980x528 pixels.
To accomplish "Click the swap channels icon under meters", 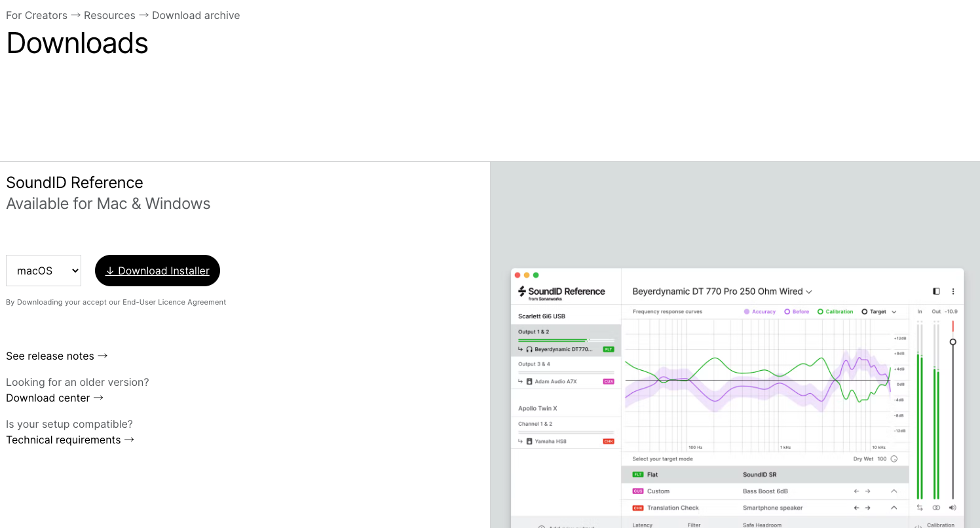I will pos(920,508).
